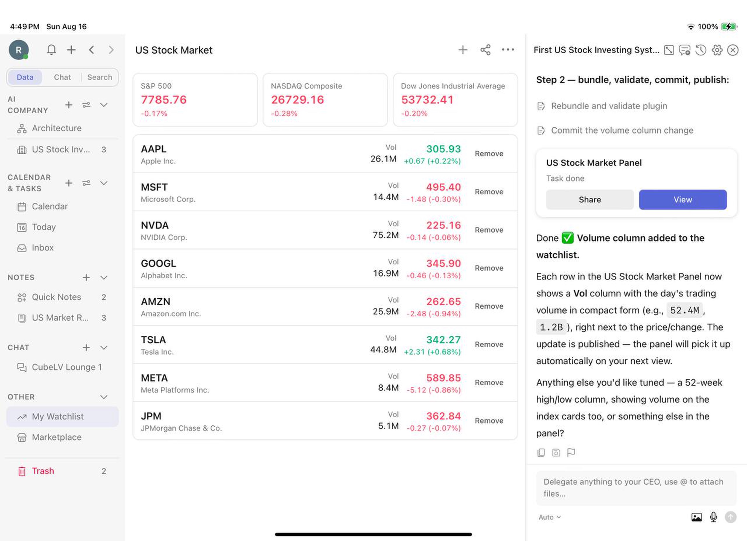Screen dimensions: 747x560
Task: Remove TSLA from the watchlist
Action: click(489, 345)
